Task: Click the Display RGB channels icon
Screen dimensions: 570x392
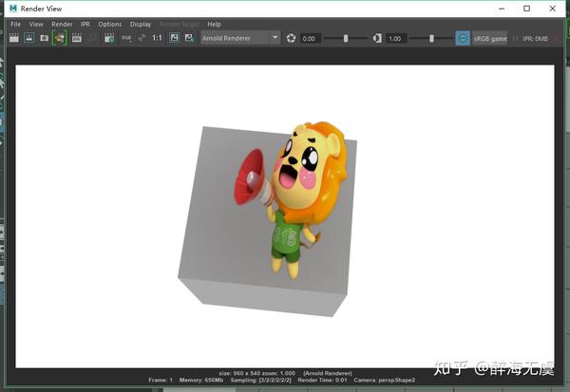Action: 126,38
